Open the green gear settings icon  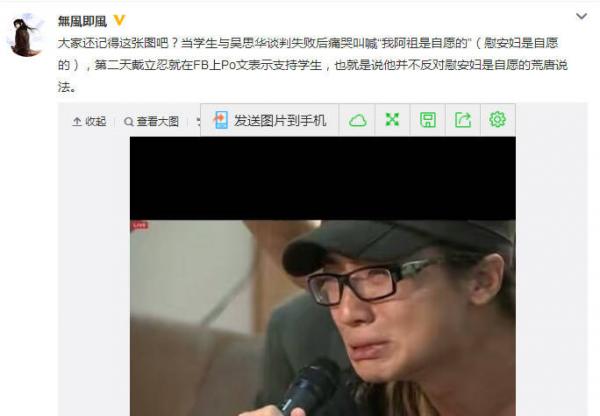click(497, 119)
